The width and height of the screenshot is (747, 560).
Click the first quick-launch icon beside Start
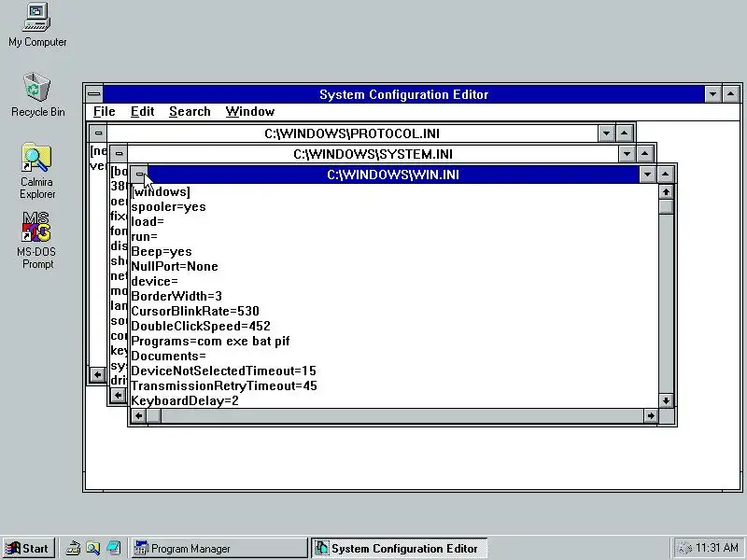click(73, 549)
